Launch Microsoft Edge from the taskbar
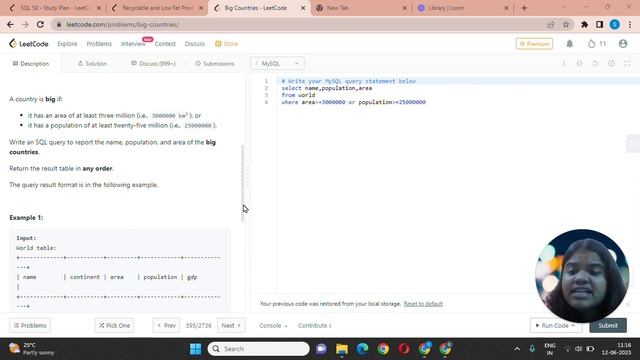The width and height of the screenshot is (640, 360). pos(362,349)
